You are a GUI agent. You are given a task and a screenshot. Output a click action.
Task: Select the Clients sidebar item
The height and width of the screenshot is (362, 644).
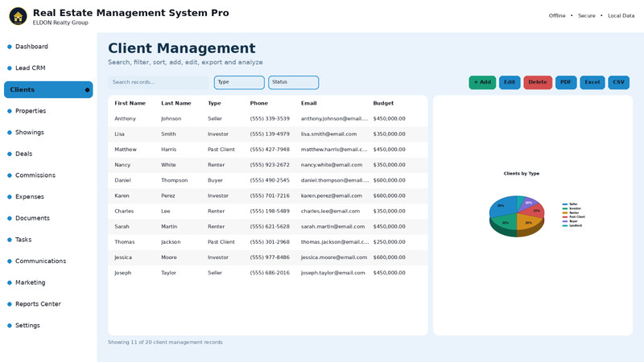[x=48, y=89]
